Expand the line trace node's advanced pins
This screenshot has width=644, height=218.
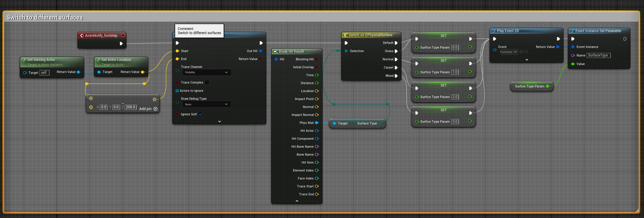click(x=219, y=122)
